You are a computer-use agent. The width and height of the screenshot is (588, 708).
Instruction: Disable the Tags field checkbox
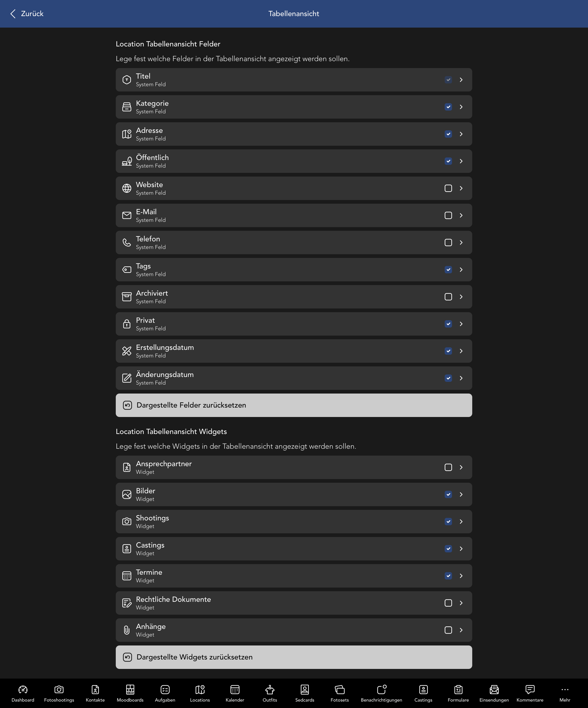click(x=448, y=270)
